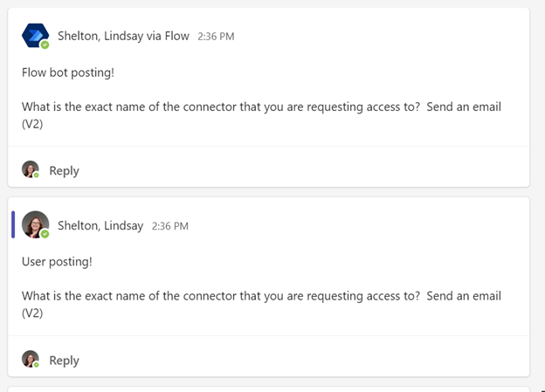Click small avatar beside Reply in Flow post
The image size is (545, 392).
pyautogui.click(x=31, y=169)
